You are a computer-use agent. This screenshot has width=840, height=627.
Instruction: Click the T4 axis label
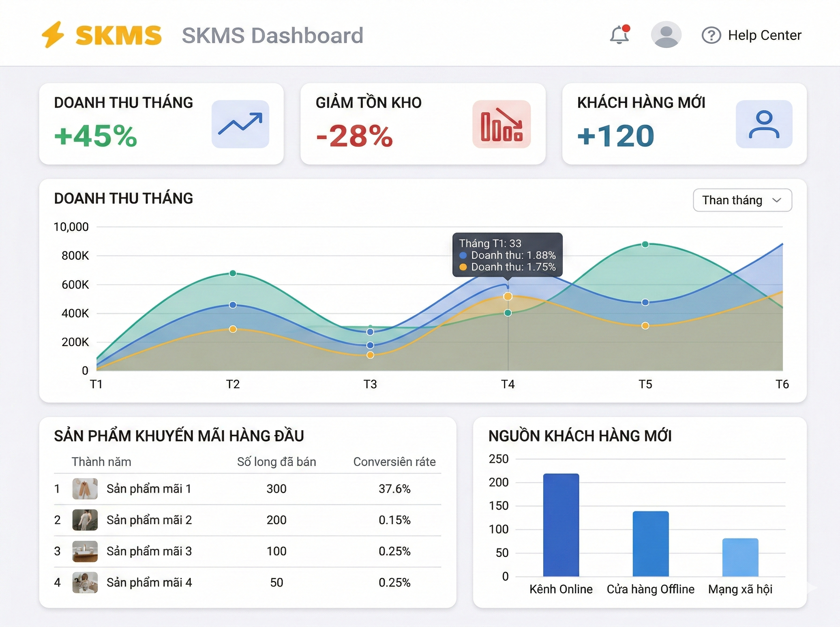508,384
